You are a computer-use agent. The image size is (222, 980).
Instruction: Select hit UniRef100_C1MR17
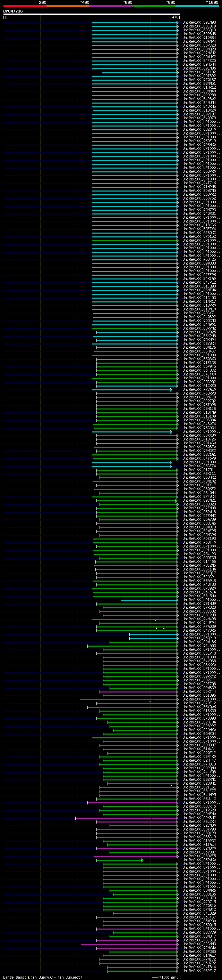pyautogui.click(x=199, y=301)
